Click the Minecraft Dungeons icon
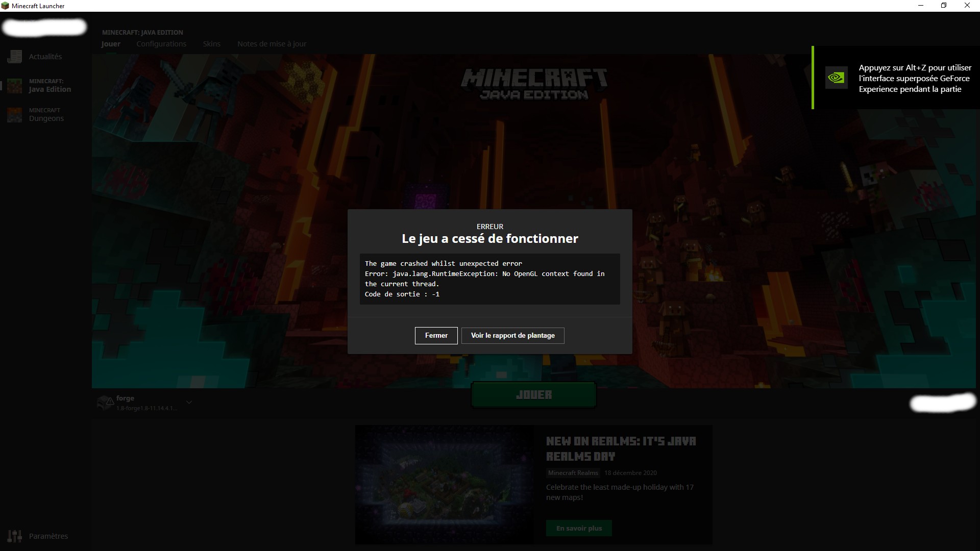The image size is (980, 551). tap(14, 115)
